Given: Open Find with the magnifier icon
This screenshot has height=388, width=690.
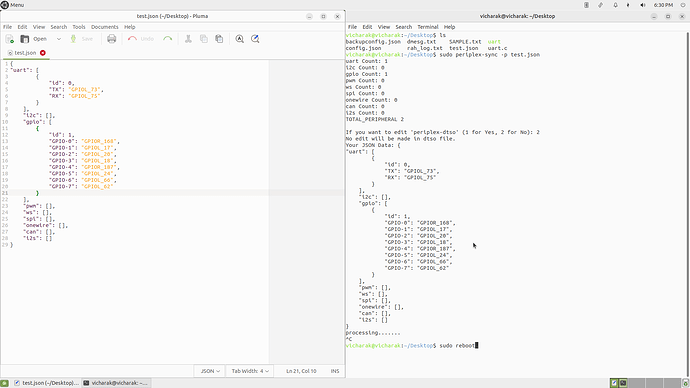Looking at the screenshot, I should point(239,39).
